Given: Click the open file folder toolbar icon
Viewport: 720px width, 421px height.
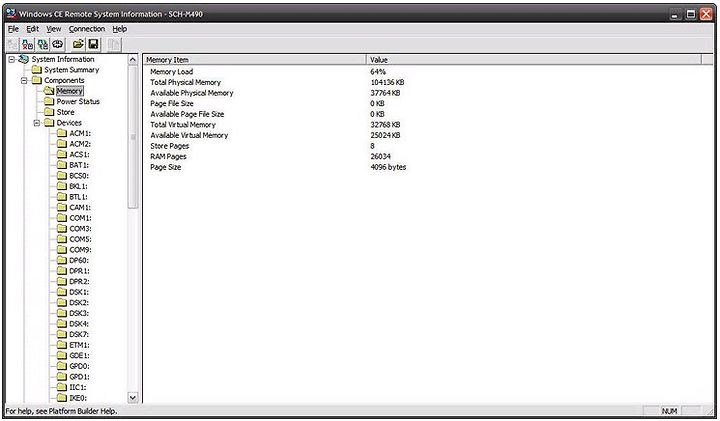Looking at the screenshot, I should click(78, 44).
